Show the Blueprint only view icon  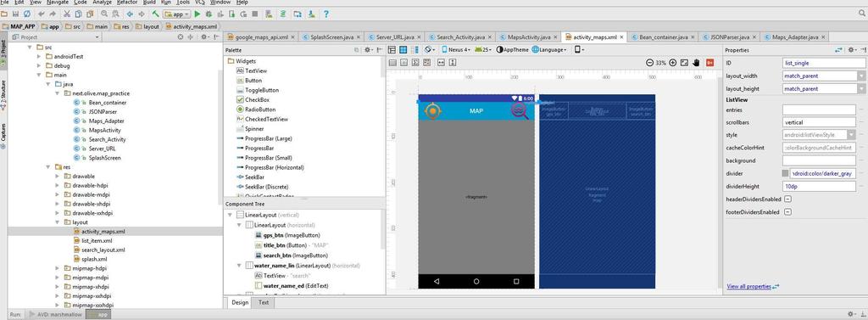tap(403, 49)
